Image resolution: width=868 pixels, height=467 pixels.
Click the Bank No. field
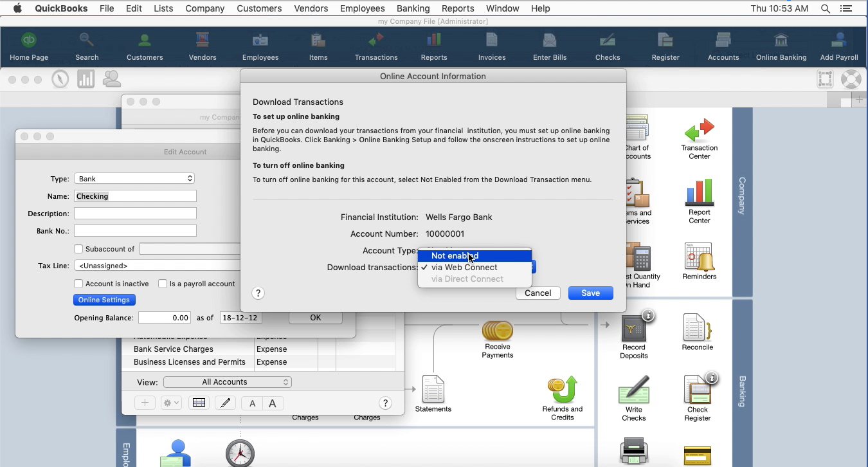pyautogui.click(x=135, y=231)
